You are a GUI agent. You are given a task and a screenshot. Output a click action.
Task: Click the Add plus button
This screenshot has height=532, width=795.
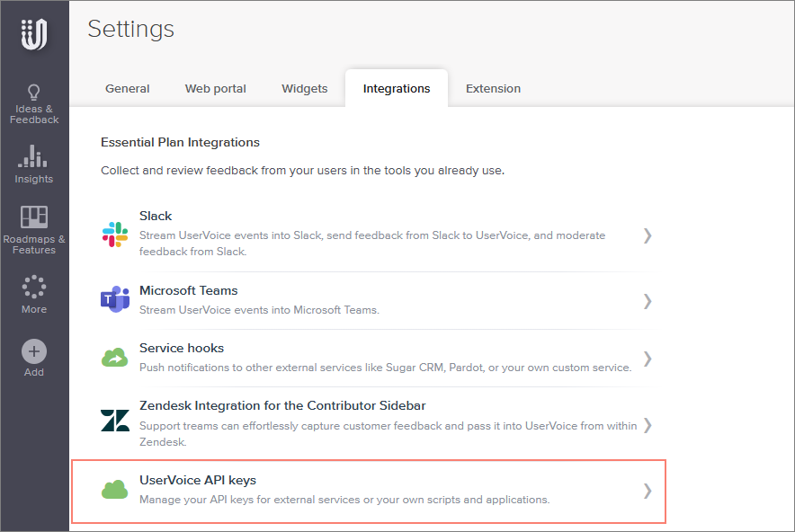(x=34, y=351)
